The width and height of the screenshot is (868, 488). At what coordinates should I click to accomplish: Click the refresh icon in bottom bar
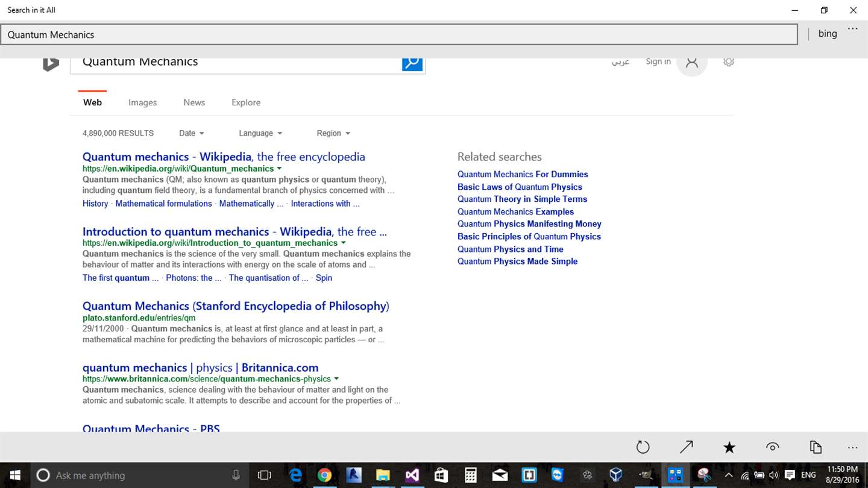[643, 447]
